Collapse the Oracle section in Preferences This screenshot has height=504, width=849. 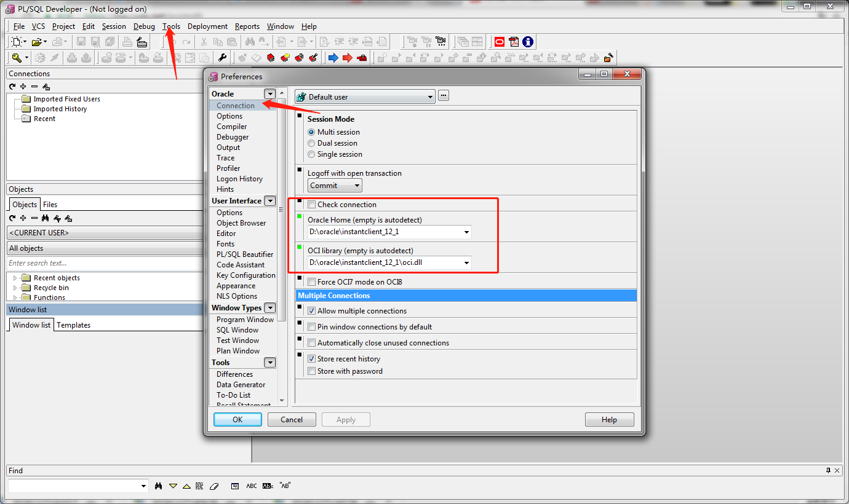(269, 94)
